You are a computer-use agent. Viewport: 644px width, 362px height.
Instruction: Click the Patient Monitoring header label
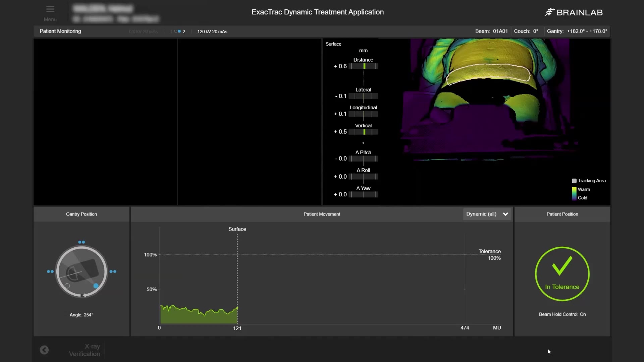(x=60, y=31)
